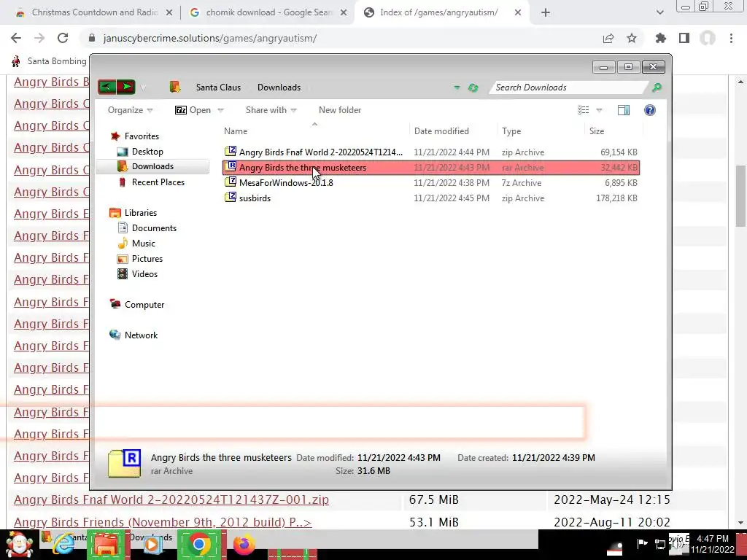Sort by the Size column header
The width and height of the screenshot is (747, 560).
click(597, 131)
